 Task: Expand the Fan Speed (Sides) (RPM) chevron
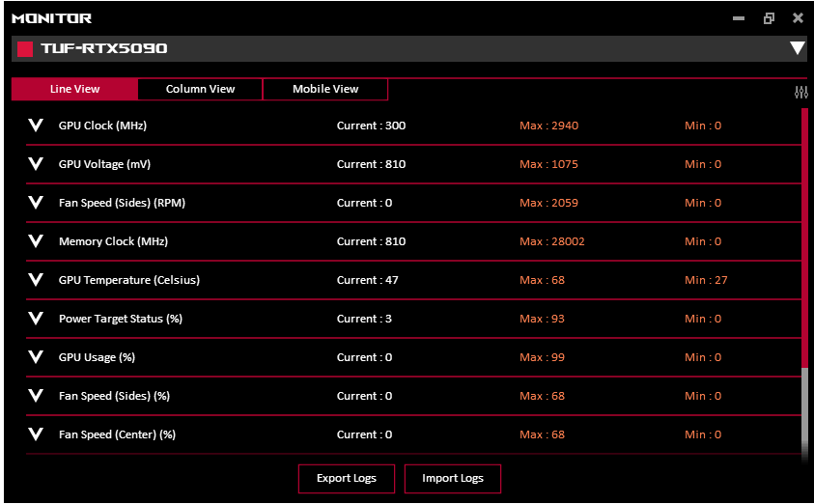[x=36, y=203]
